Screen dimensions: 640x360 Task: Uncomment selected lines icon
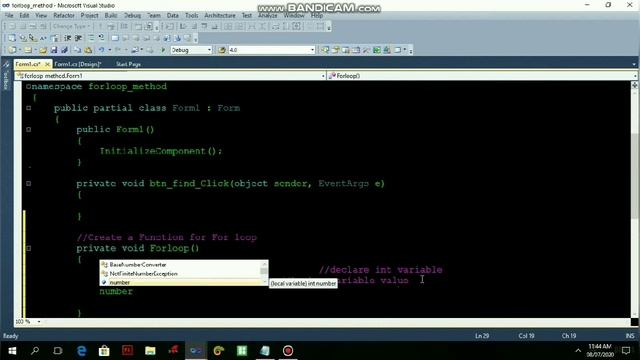tap(101, 38)
